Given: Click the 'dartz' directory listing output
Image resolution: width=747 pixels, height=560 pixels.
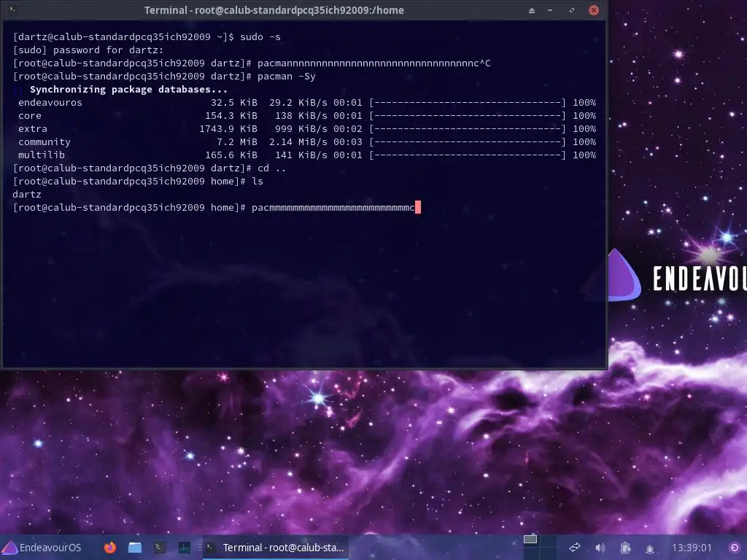Looking at the screenshot, I should pos(27,194).
